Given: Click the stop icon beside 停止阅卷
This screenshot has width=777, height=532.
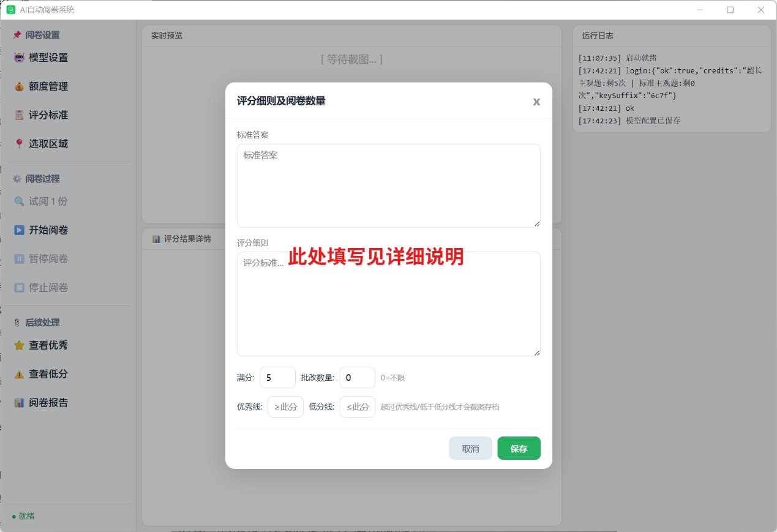Looking at the screenshot, I should pyautogui.click(x=19, y=288).
